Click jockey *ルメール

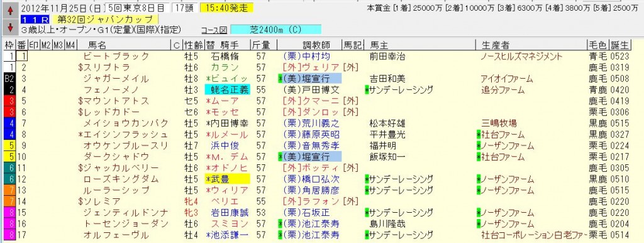[227, 134]
